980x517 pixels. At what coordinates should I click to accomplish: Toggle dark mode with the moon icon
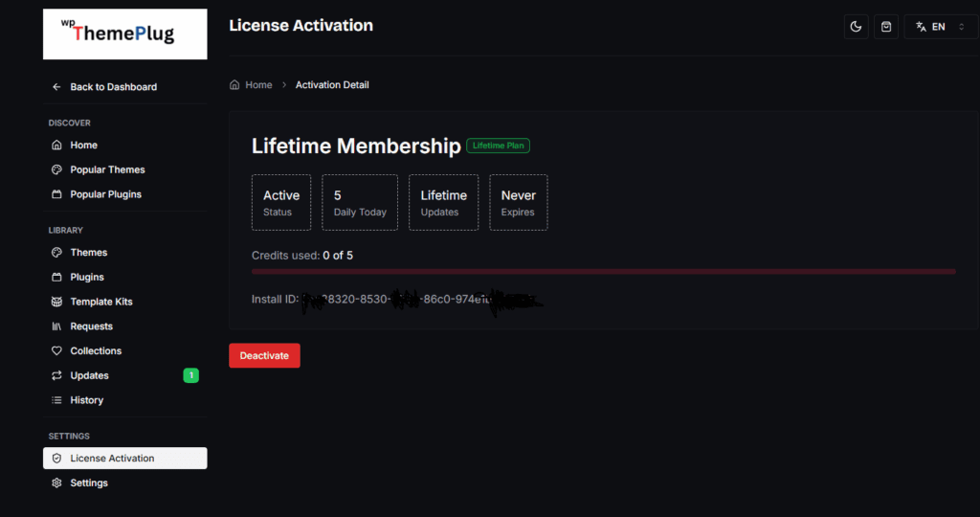pyautogui.click(x=857, y=27)
